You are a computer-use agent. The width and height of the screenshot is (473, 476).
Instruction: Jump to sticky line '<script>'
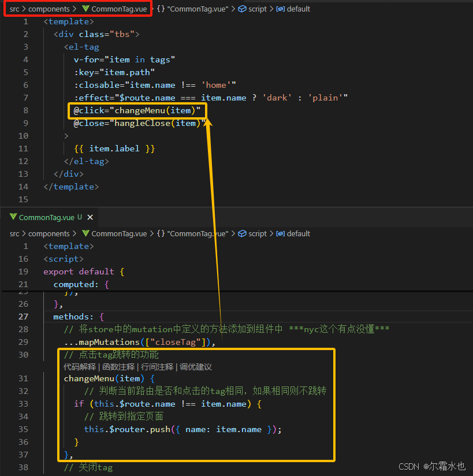click(63, 259)
